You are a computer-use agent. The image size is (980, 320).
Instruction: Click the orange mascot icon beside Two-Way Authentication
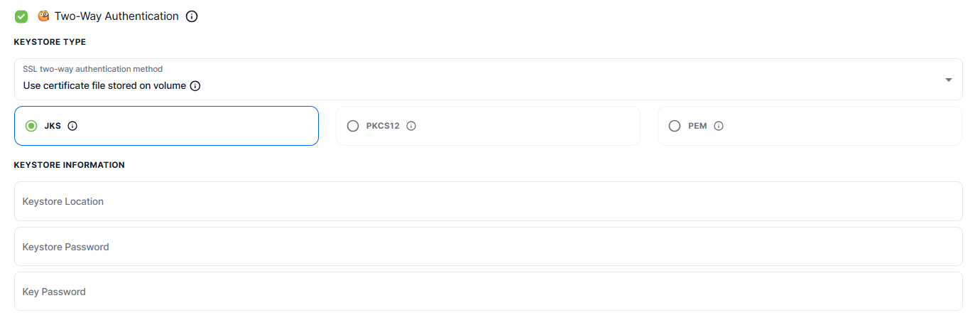click(43, 16)
